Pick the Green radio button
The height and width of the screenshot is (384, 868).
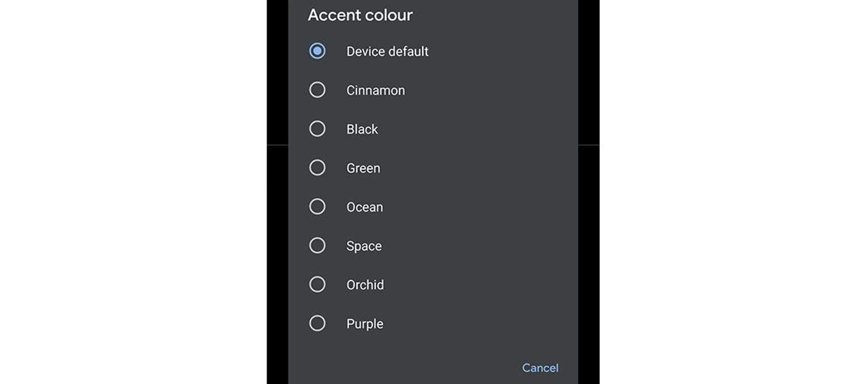[317, 168]
